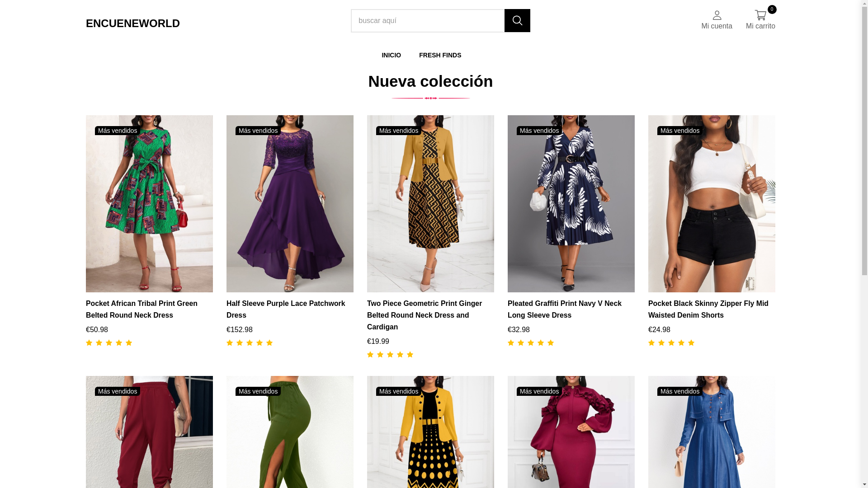Viewport: 868px width, 488px height.
Task: Click Half Sleeve Purple Lace Patchwork Dress title
Action: coord(286,310)
